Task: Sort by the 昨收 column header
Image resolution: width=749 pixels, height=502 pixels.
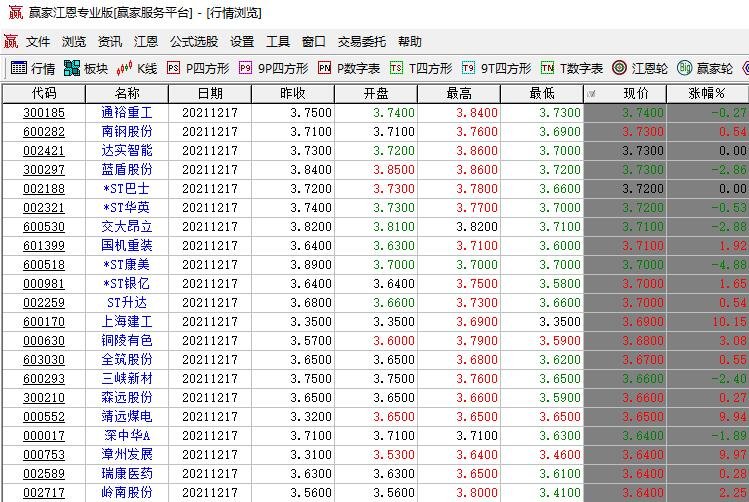Action: point(293,94)
